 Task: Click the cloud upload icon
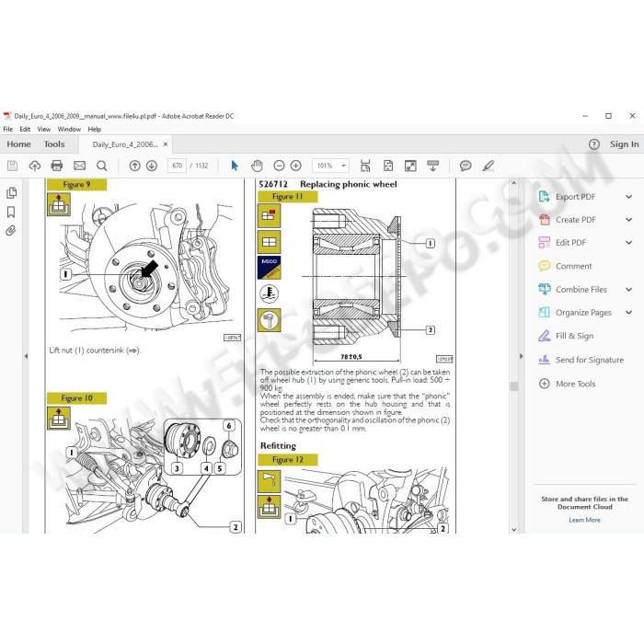(x=35, y=166)
